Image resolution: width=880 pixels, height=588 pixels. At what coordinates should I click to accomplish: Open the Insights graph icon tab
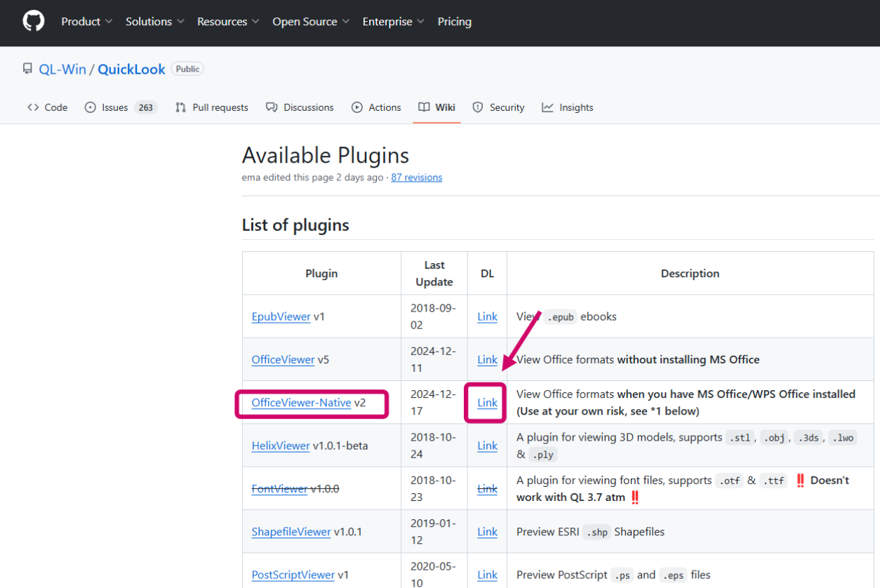click(x=548, y=107)
